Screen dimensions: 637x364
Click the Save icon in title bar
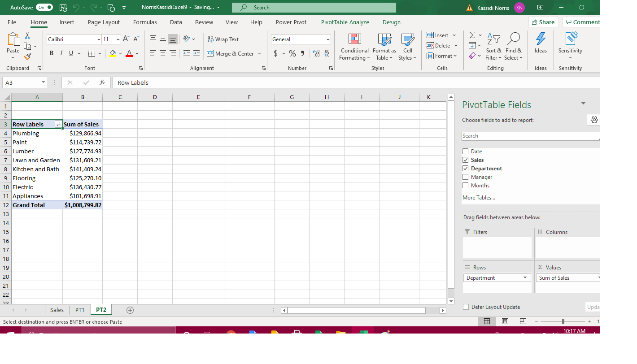(x=63, y=8)
